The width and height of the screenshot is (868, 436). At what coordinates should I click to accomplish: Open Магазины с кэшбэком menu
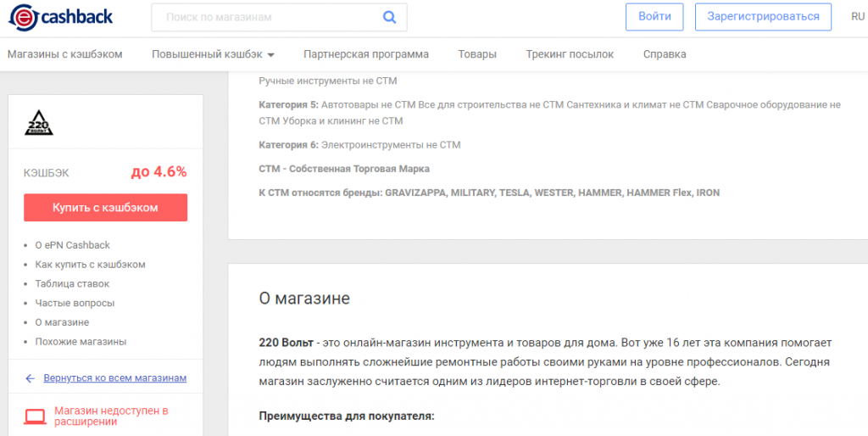pyautogui.click(x=65, y=54)
